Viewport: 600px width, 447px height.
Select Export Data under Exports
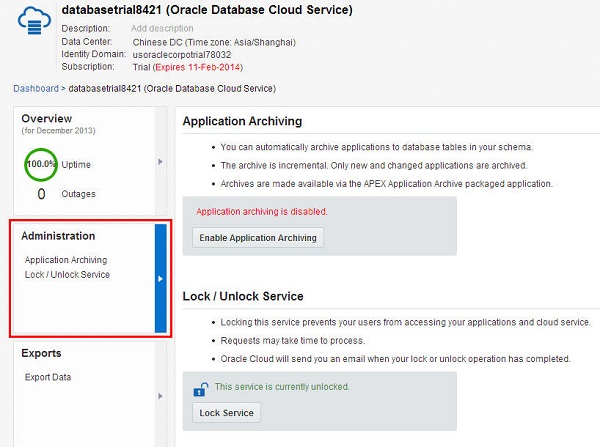47,377
